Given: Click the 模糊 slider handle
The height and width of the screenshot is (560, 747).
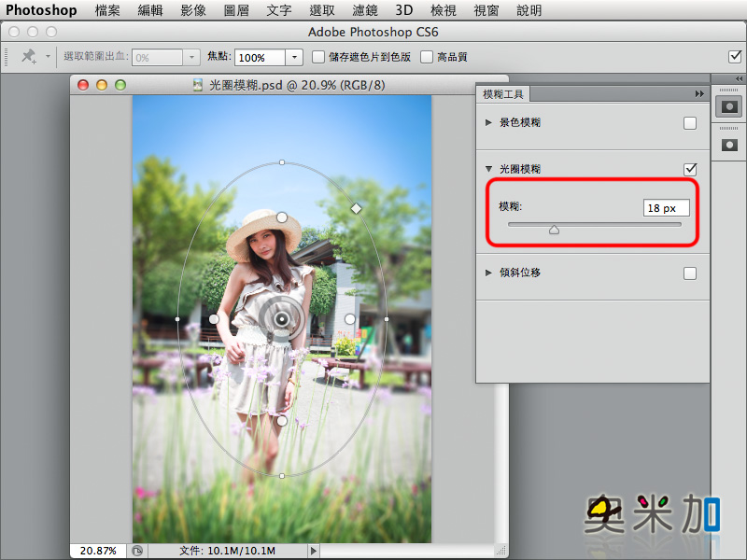Looking at the screenshot, I should (x=554, y=230).
